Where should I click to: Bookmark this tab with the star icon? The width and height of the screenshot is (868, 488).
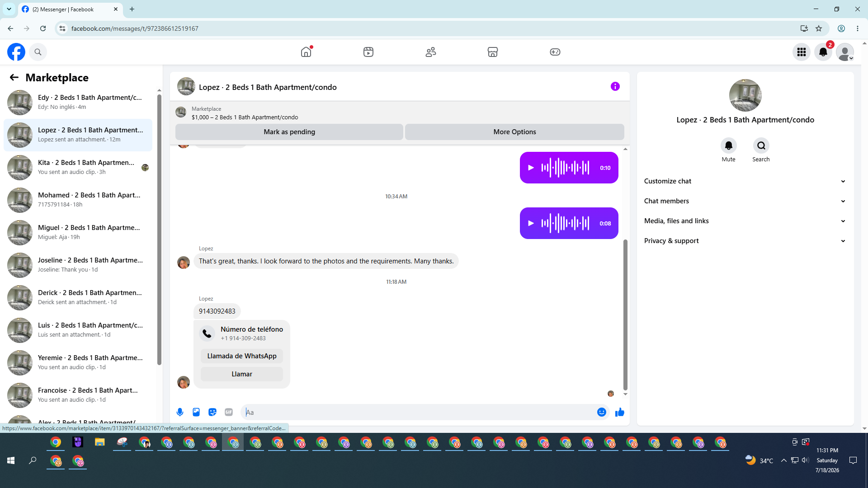pos(819,28)
